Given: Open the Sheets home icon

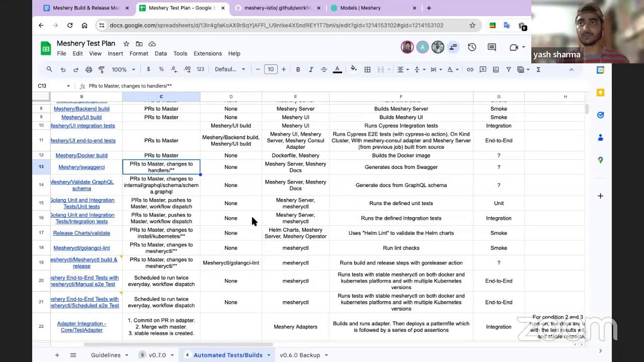Looking at the screenshot, I should [46, 48].
